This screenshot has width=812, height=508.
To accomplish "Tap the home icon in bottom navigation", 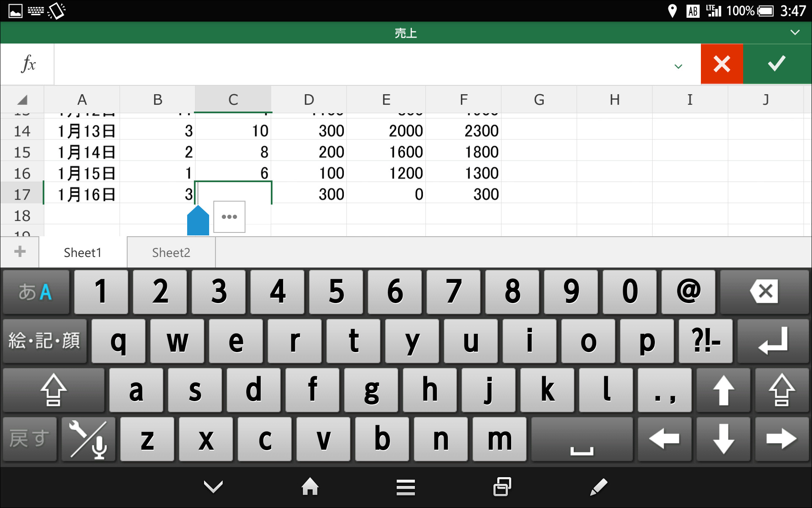I will pos(310,487).
